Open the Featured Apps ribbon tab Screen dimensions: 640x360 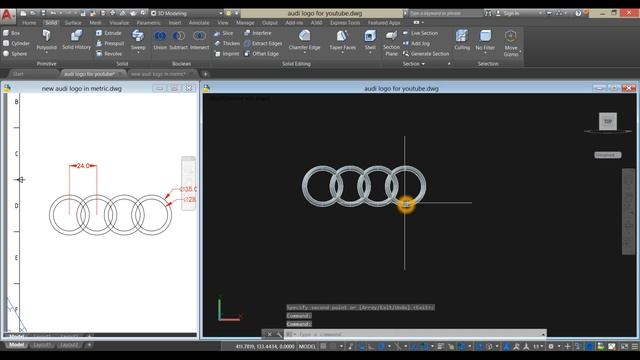(x=384, y=23)
